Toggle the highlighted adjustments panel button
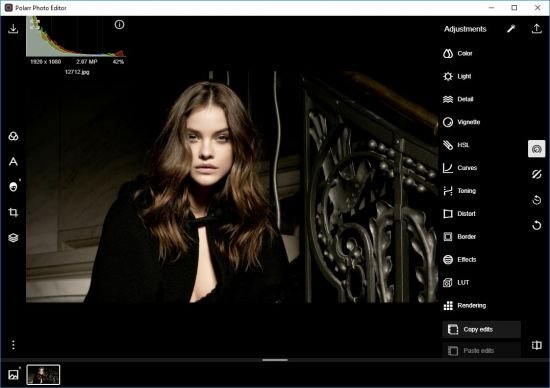550x388 pixels. pos(536,149)
